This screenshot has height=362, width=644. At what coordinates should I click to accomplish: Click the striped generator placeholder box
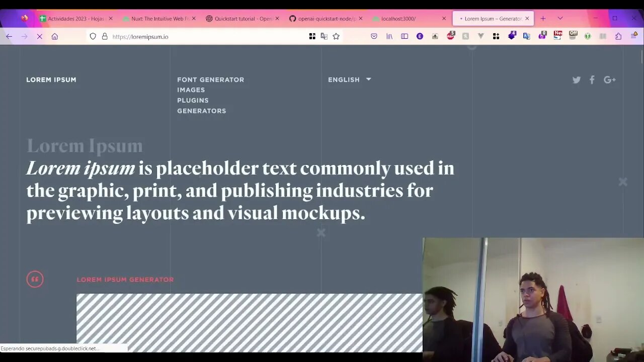click(x=250, y=323)
